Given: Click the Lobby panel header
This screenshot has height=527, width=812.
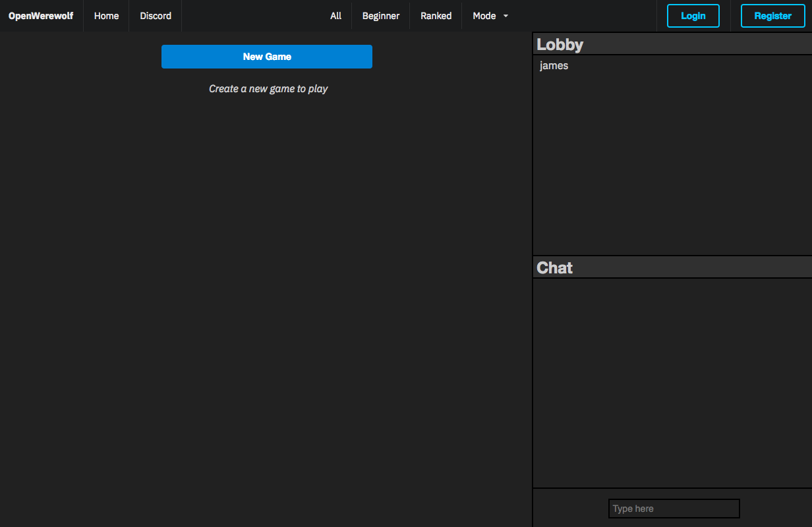Looking at the screenshot, I should point(672,44).
